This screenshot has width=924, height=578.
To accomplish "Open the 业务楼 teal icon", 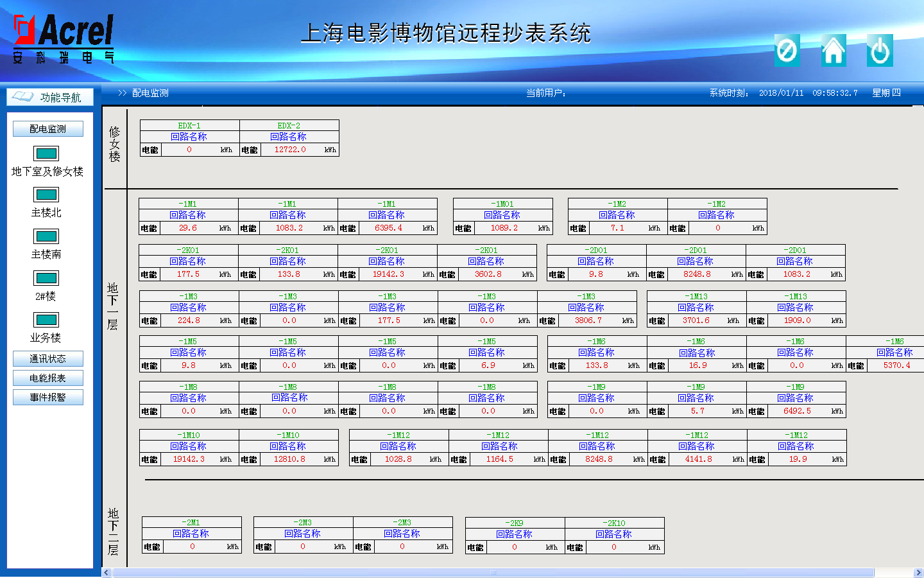I will [46, 320].
